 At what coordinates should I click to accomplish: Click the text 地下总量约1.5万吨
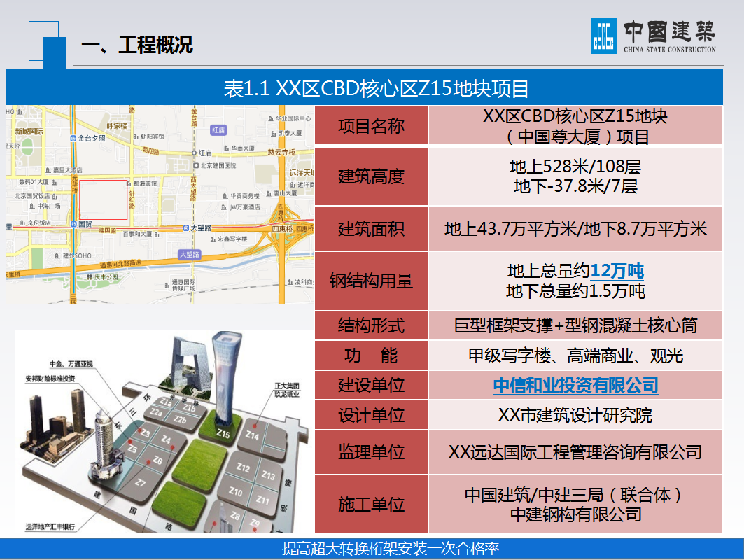575,291
